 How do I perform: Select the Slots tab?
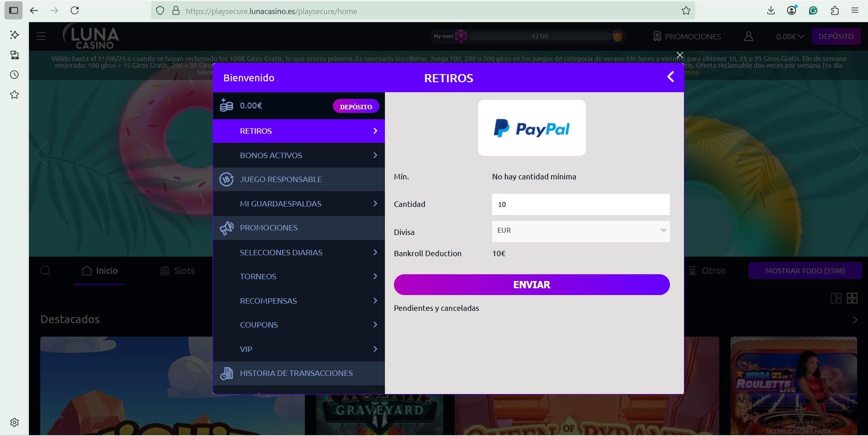(x=177, y=271)
